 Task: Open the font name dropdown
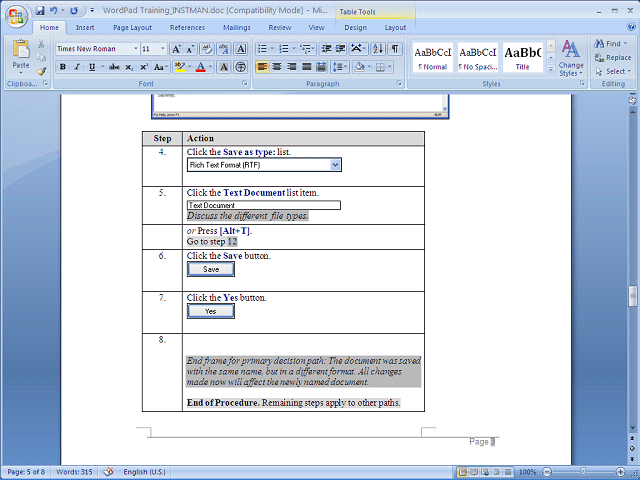pos(136,49)
